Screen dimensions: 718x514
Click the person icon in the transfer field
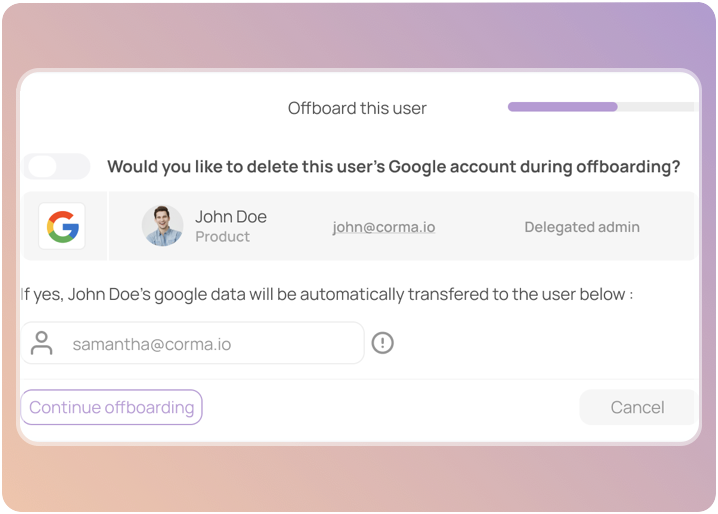(x=42, y=344)
